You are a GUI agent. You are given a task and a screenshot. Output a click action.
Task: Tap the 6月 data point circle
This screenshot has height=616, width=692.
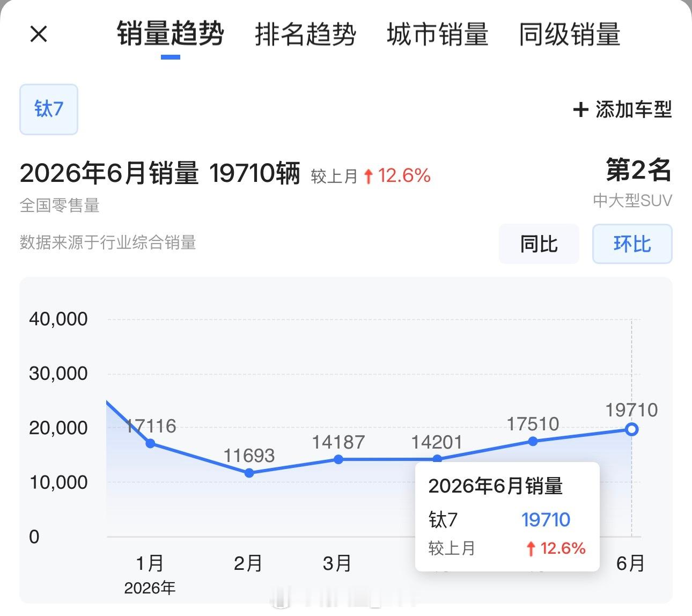632,429
